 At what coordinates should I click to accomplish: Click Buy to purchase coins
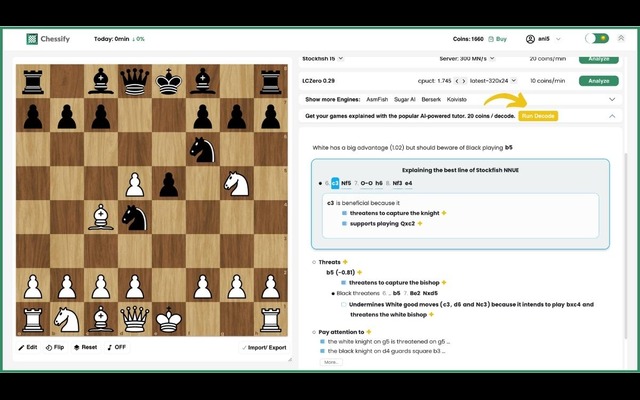click(x=498, y=39)
